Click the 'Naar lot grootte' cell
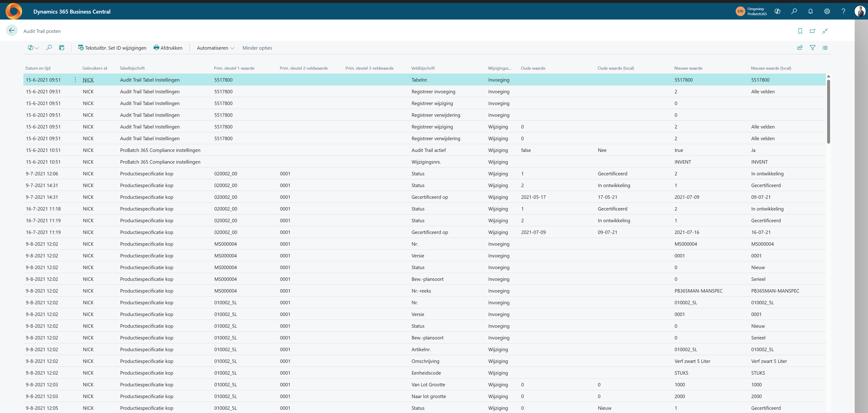This screenshot has width=868, height=413. [429, 396]
